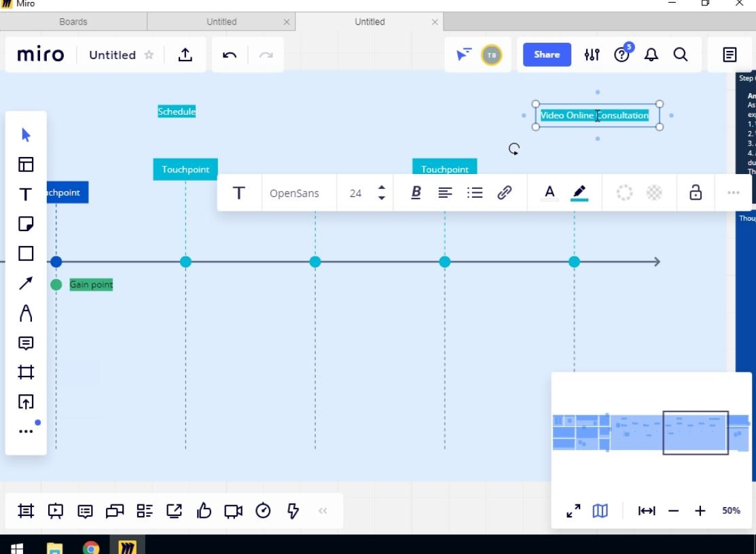Image resolution: width=756 pixels, height=554 pixels.
Task: Close the active Untitled tab
Action: (435, 22)
